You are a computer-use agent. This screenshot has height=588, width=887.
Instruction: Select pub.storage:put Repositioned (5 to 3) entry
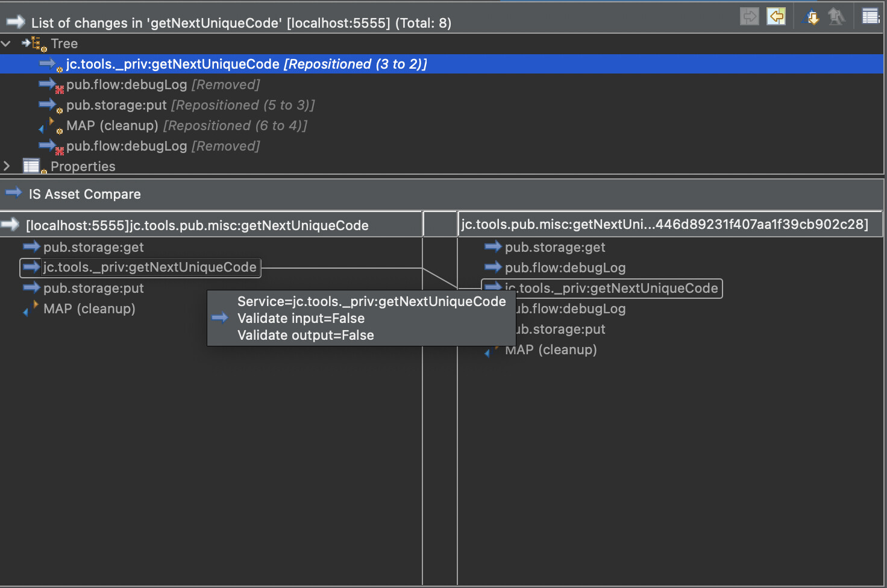pos(190,105)
